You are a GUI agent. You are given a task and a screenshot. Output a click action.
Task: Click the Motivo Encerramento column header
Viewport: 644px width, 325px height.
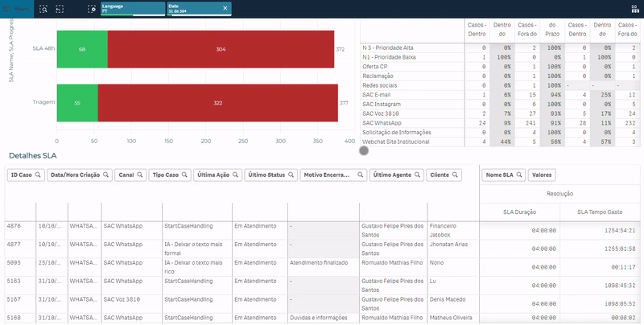pyautogui.click(x=328, y=175)
